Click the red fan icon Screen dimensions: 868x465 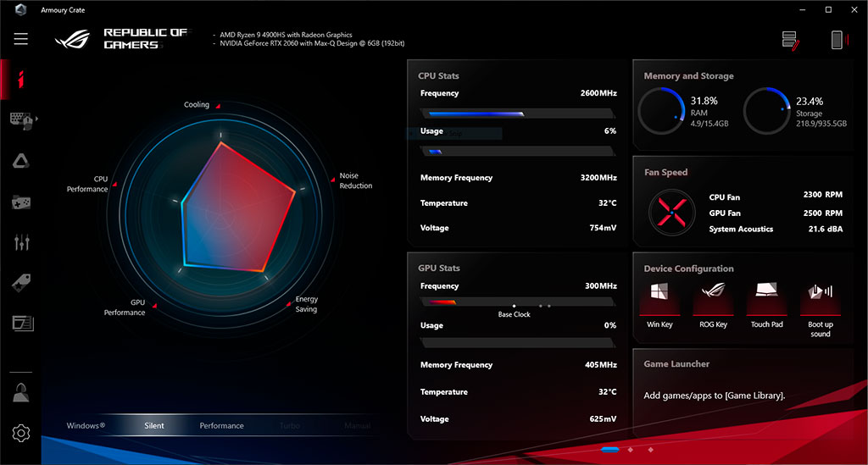(x=671, y=213)
